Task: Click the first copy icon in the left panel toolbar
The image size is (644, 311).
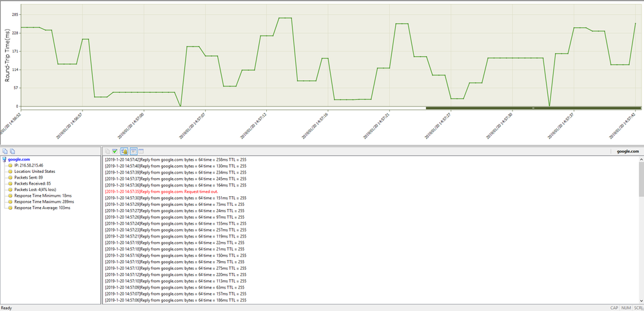Action: click(5, 151)
